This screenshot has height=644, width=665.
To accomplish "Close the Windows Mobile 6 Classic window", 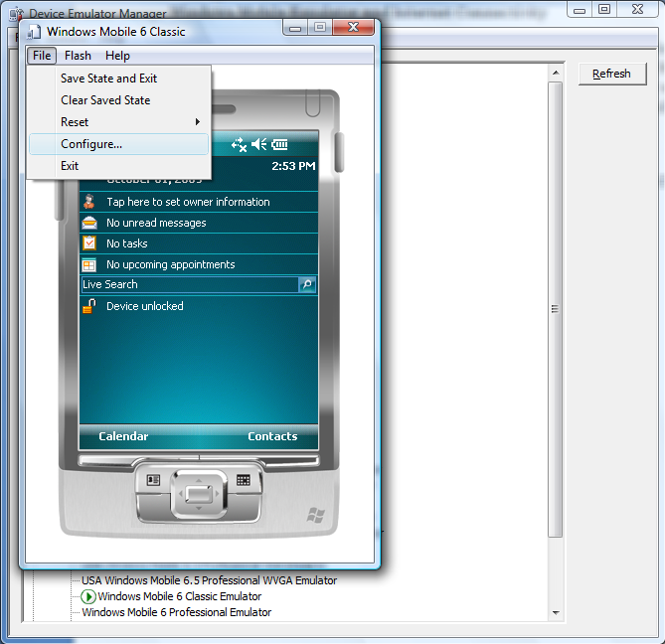I will [x=353, y=27].
